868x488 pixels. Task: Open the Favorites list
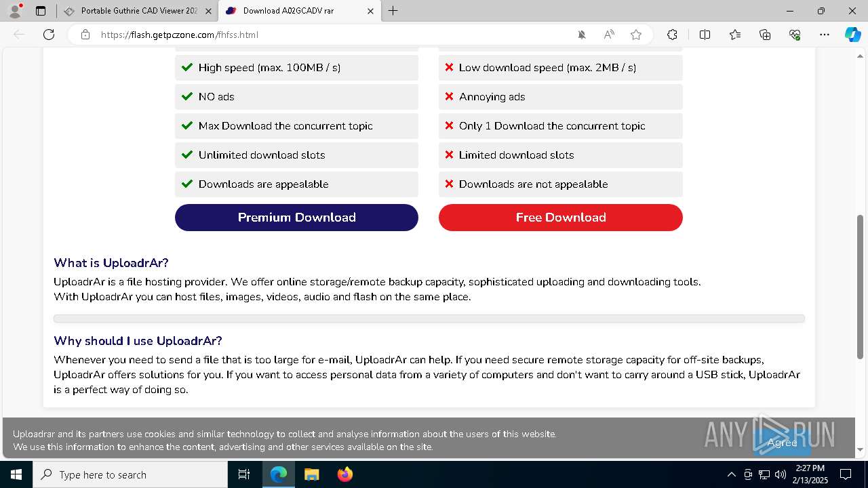point(735,35)
